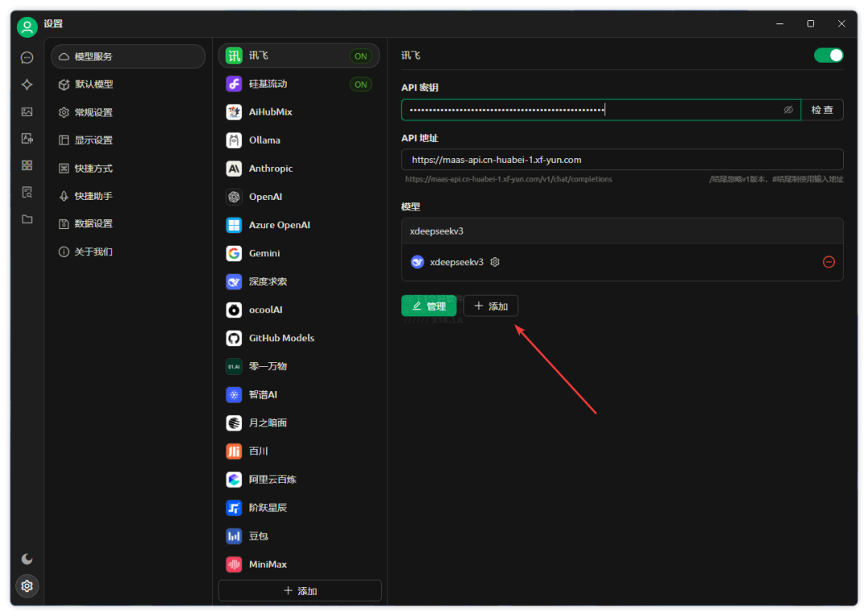This screenshot has width=868, height=616.
Task: Open xdeepseekv3 model settings gear
Action: tap(495, 262)
